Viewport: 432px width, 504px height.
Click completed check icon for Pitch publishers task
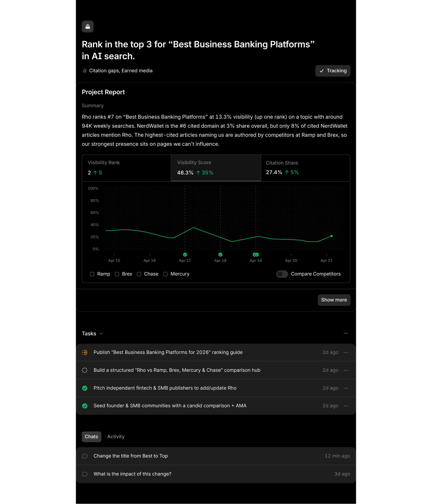85,388
